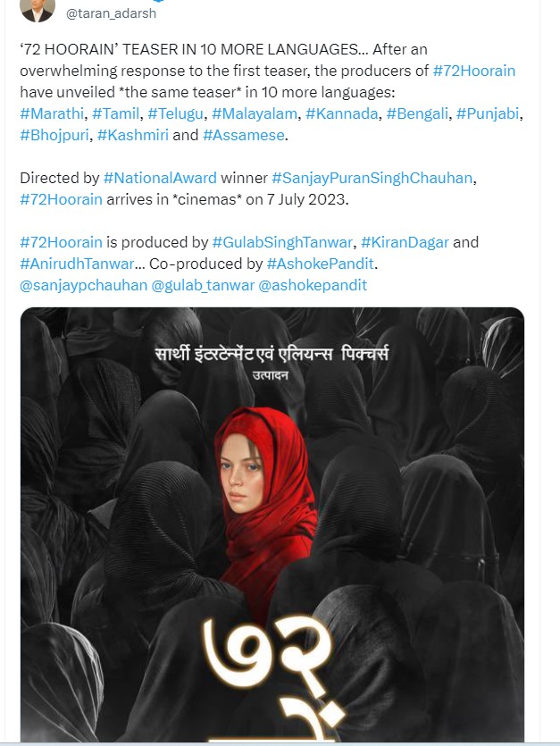Click the #Kashmiri hashtag
The width and height of the screenshot is (560, 746).
point(133,135)
